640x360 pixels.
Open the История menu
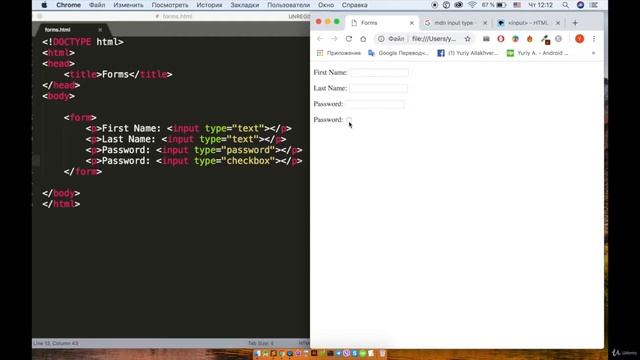pos(209,5)
